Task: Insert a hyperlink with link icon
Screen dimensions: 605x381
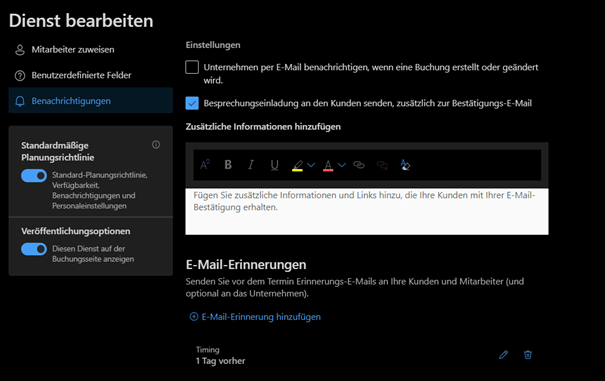Action: 359,165
